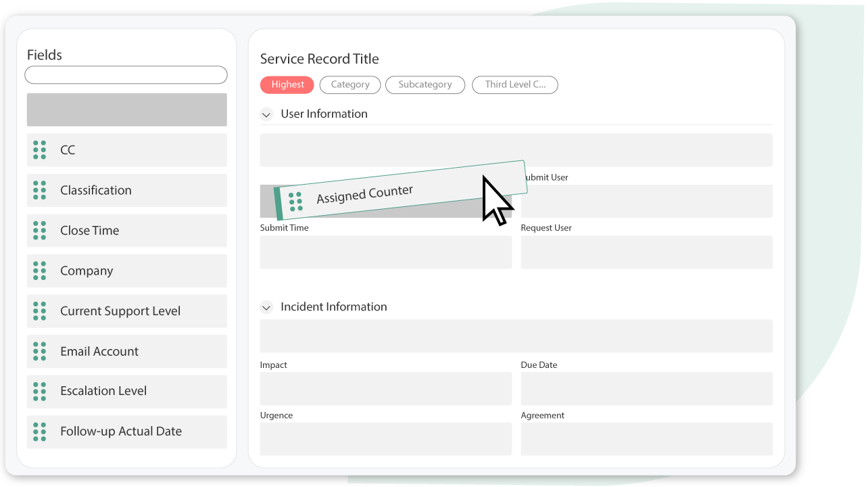Click the drag handle on Assigned Counter card
The height and width of the screenshot is (487, 868).
tap(295, 202)
